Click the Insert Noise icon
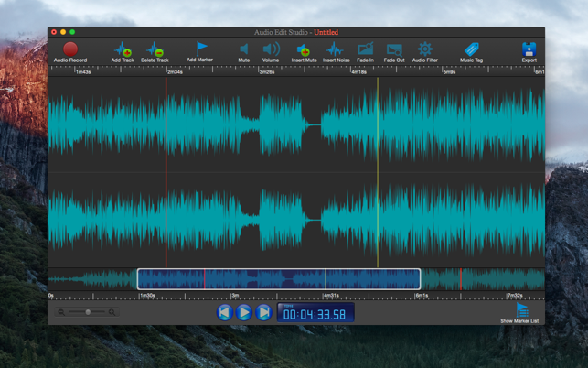Image resolution: width=588 pixels, height=368 pixels. tap(336, 49)
